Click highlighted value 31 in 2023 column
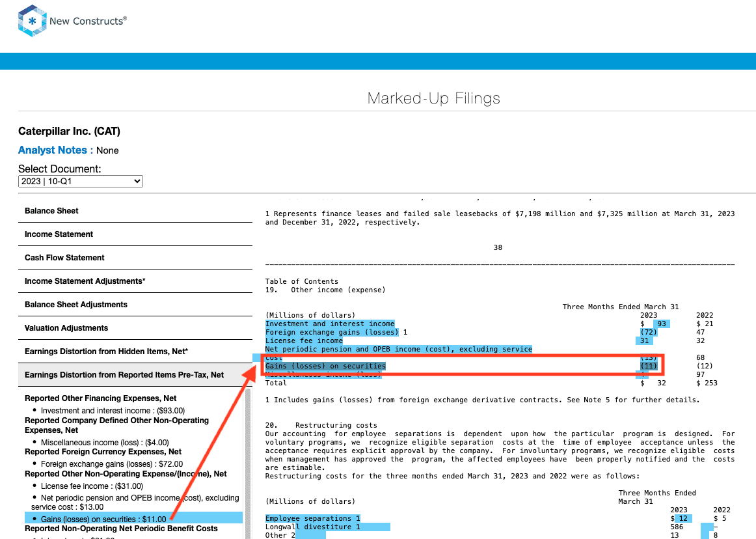This screenshot has height=539, width=756. pyautogui.click(x=644, y=340)
